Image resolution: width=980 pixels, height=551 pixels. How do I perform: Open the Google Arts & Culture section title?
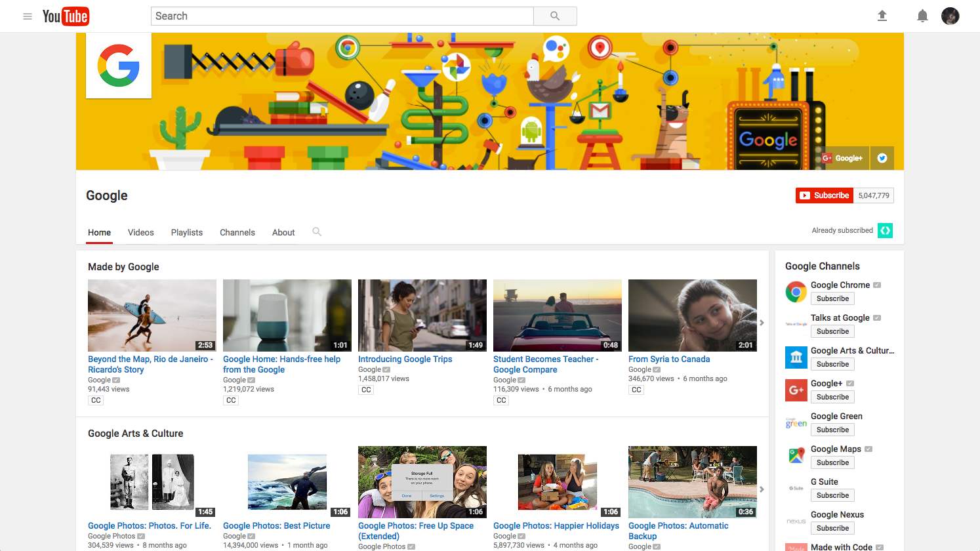(136, 434)
